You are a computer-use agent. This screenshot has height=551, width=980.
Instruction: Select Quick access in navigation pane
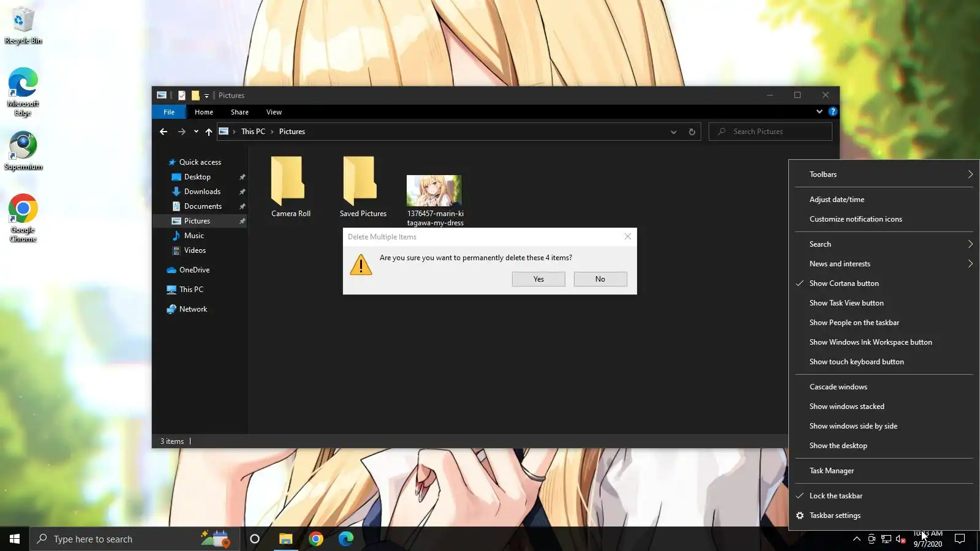tap(200, 162)
